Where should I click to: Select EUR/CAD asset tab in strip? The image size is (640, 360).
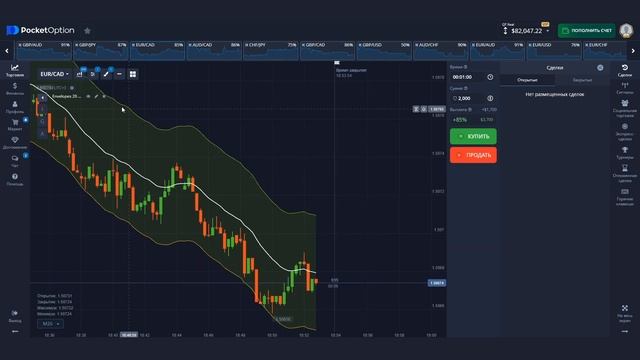[x=157, y=51]
